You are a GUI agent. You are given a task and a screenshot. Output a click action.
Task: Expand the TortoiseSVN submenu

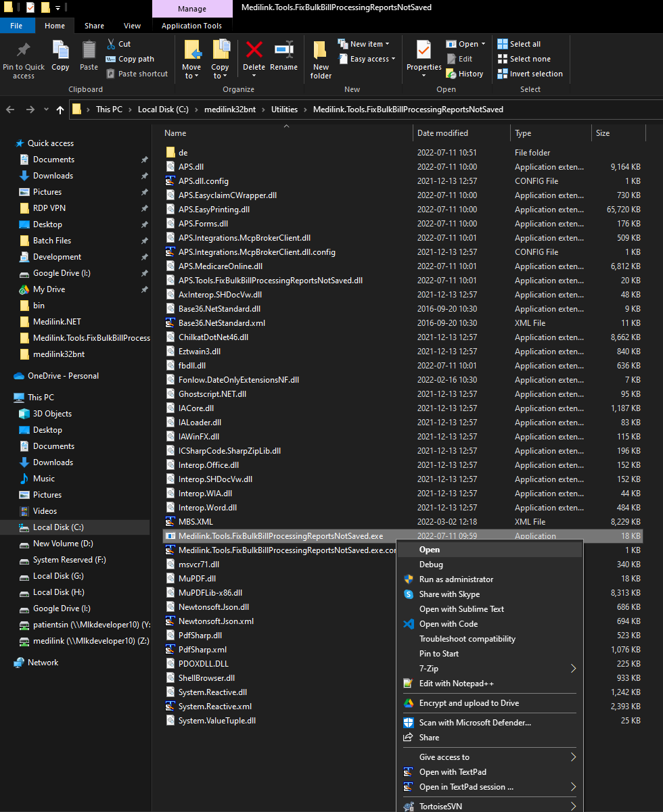488,806
